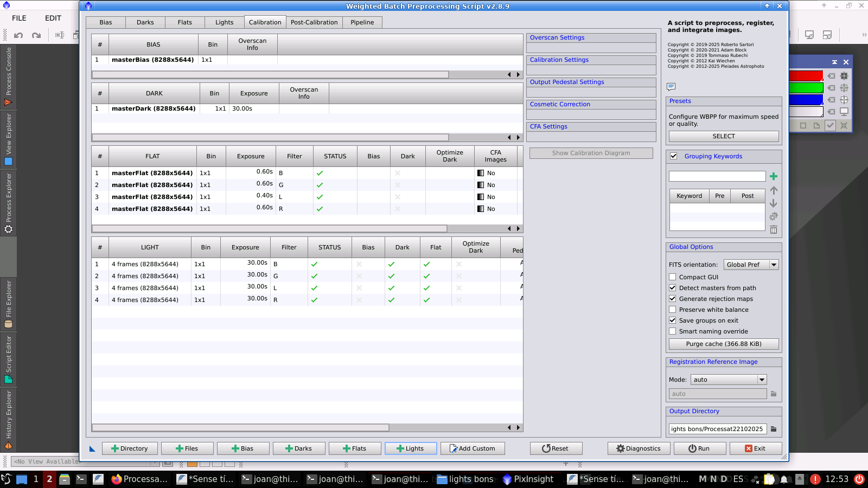Screen dimensions: 868x488
Task: Click the Run button
Action: pyautogui.click(x=699, y=448)
